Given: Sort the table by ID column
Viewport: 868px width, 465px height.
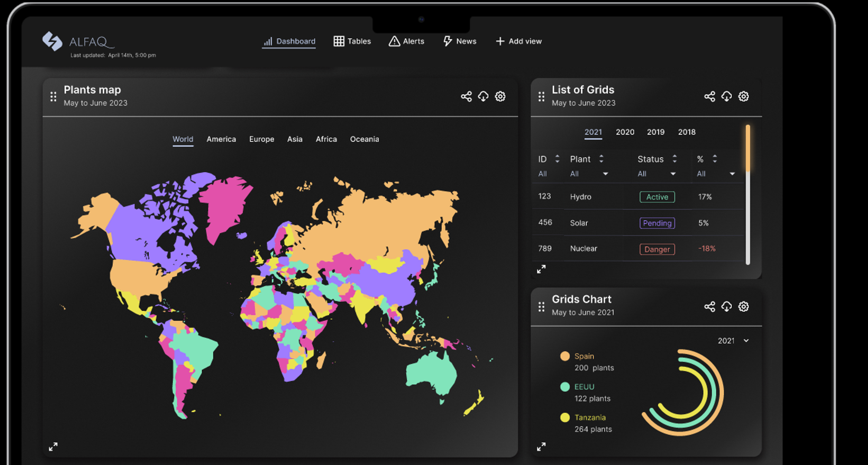Looking at the screenshot, I should [557, 159].
